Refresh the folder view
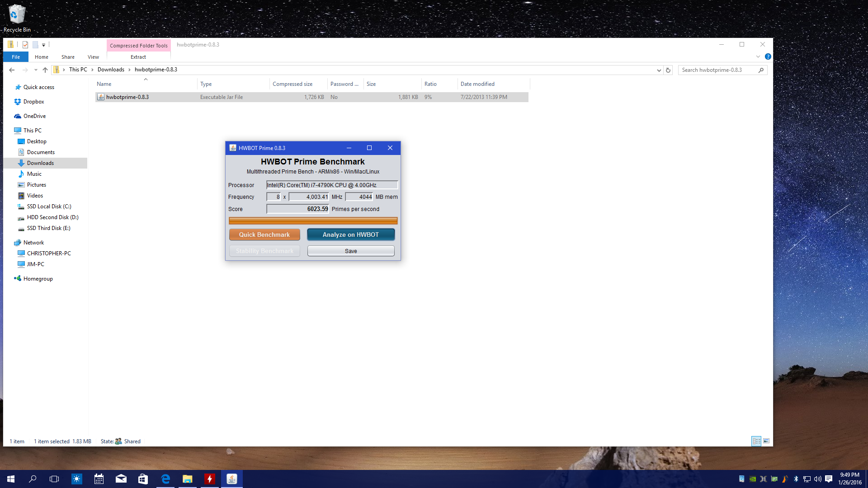 (x=668, y=70)
